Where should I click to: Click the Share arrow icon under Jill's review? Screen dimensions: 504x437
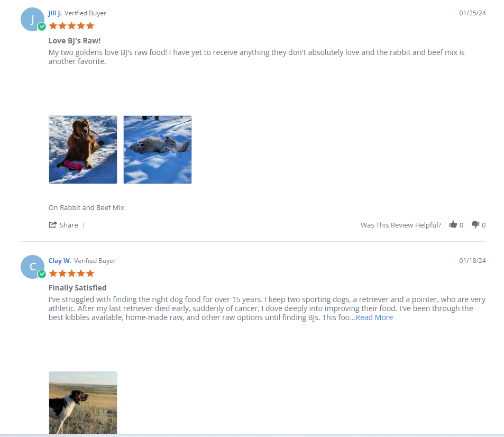(x=53, y=225)
